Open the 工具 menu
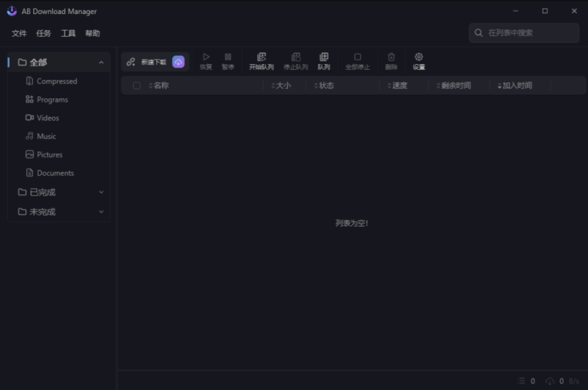 tap(68, 33)
